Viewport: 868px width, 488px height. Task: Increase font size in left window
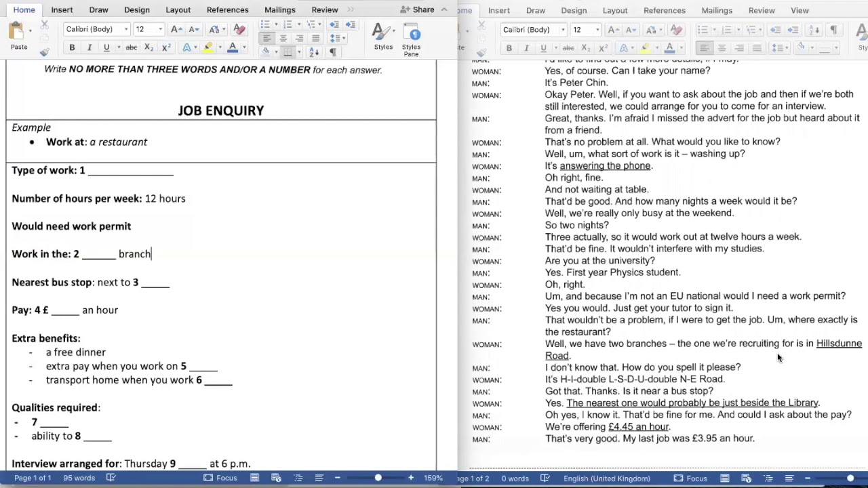coord(176,29)
